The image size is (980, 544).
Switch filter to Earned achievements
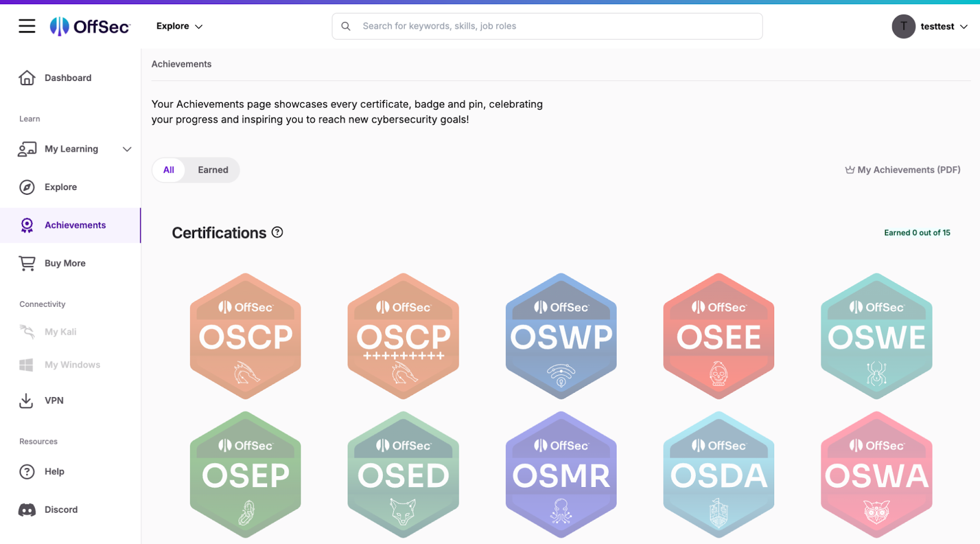(213, 170)
